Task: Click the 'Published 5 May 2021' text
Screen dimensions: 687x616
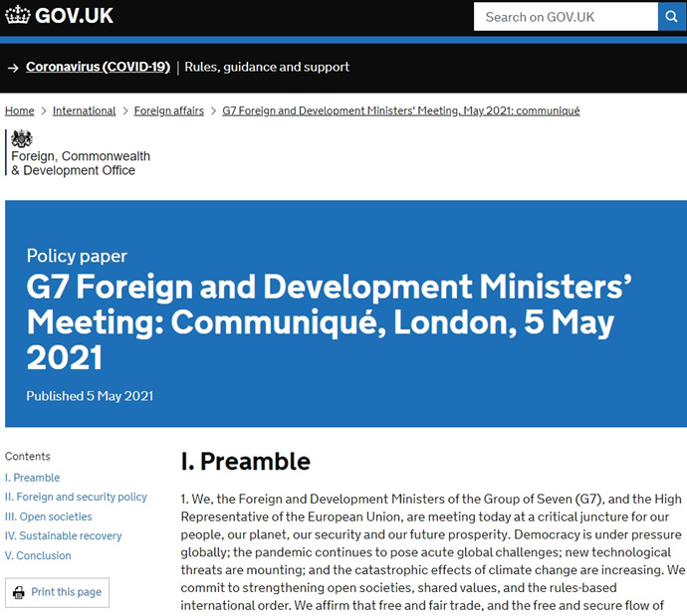Action: pos(90,396)
